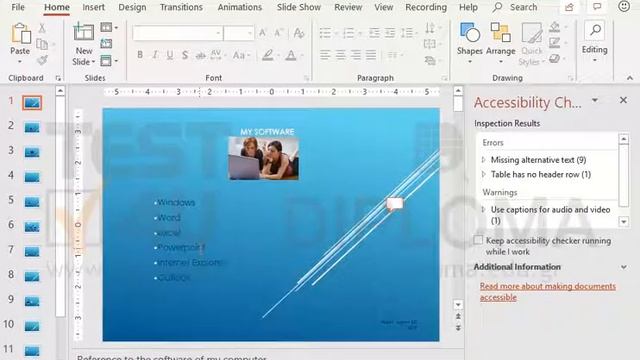Click Text Direction icon
Screen dimensions: 640x360
tap(430, 28)
